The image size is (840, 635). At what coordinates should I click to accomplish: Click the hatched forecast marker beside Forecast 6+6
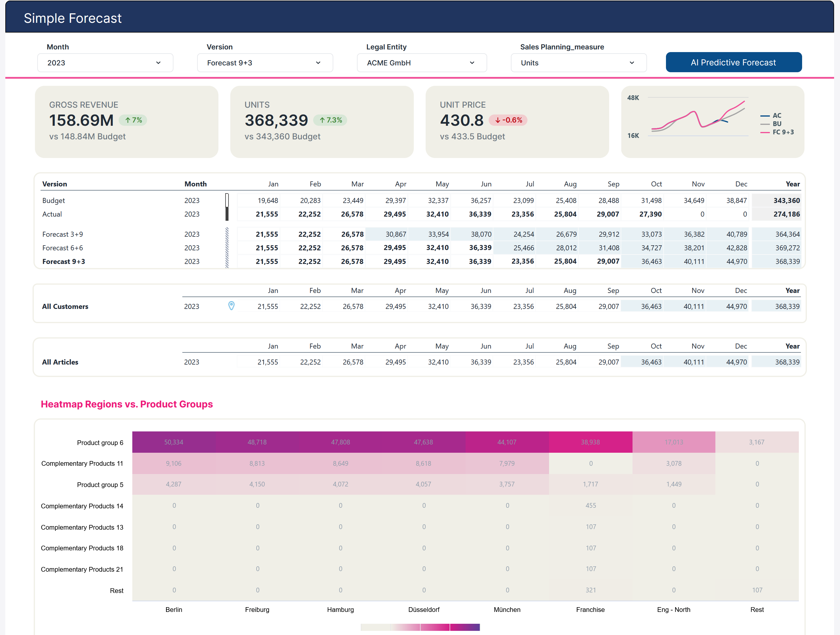point(227,248)
